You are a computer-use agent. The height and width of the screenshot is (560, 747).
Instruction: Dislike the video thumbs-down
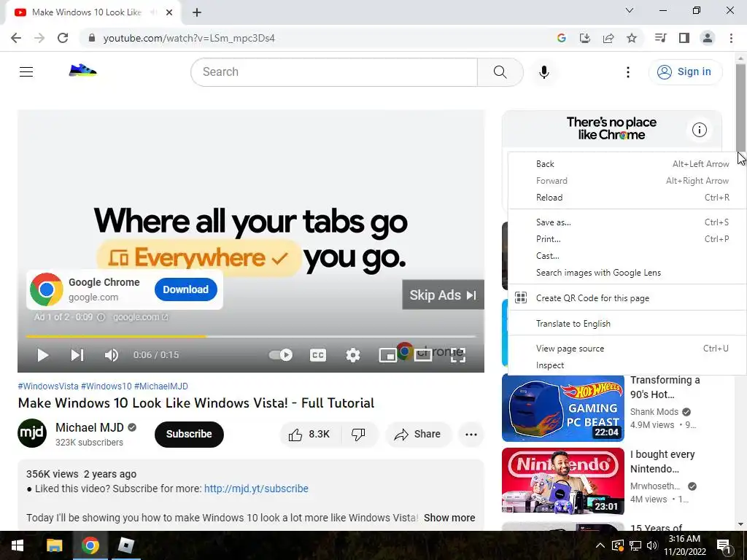(359, 435)
